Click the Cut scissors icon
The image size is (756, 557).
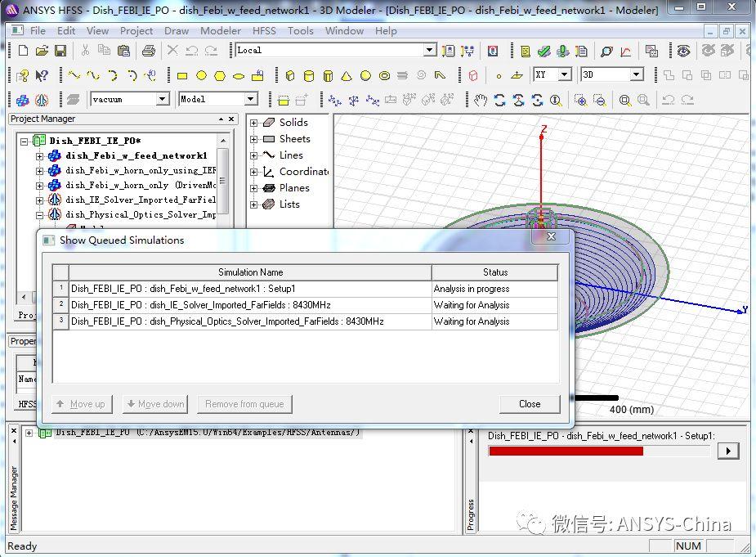pos(85,50)
